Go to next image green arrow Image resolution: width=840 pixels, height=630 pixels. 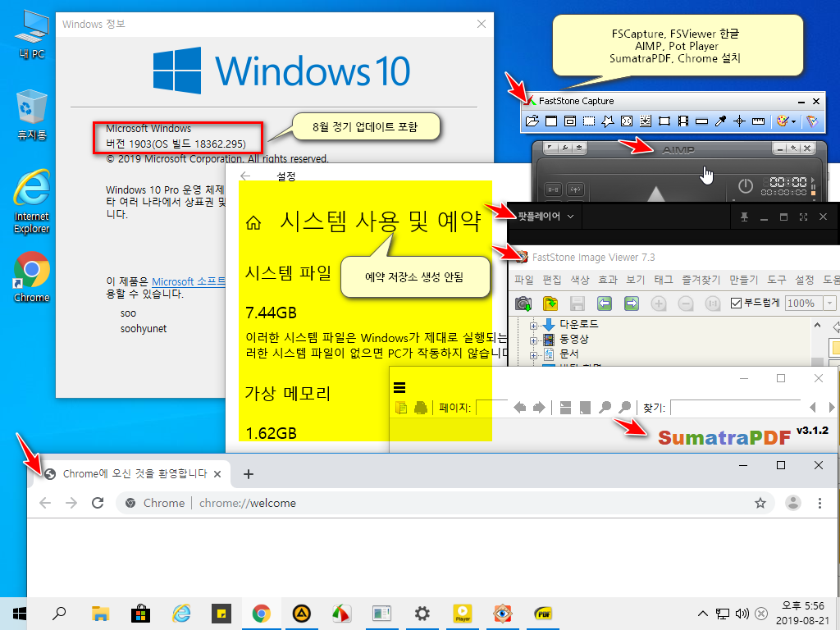click(632, 304)
